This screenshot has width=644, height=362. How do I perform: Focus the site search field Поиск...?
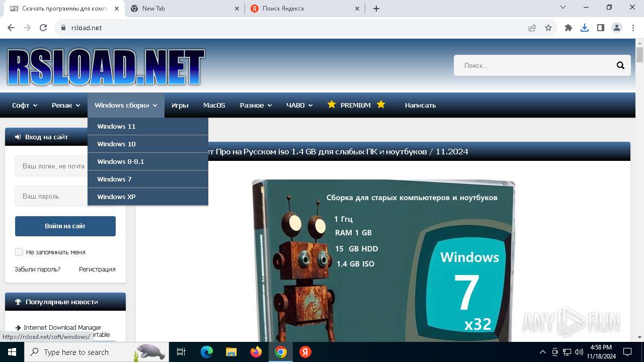(533, 65)
